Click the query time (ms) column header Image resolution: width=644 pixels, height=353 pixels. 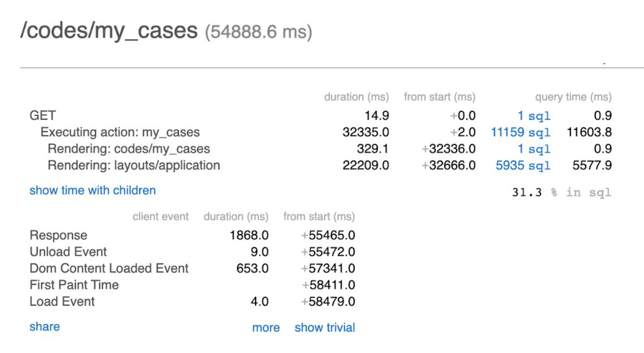573,97
